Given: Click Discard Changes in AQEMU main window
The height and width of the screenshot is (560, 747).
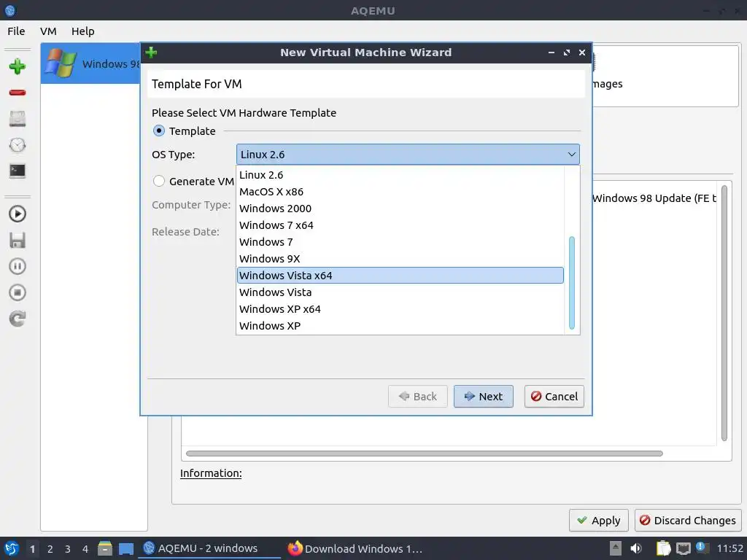Looking at the screenshot, I should point(687,520).
